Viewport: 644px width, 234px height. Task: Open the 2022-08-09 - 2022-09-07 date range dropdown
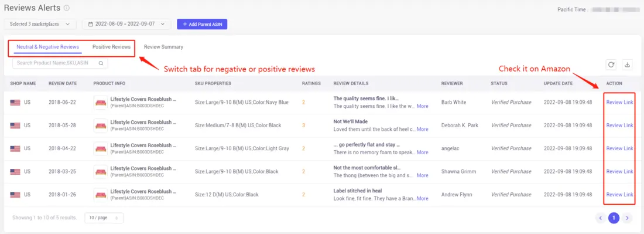(126, 24)
